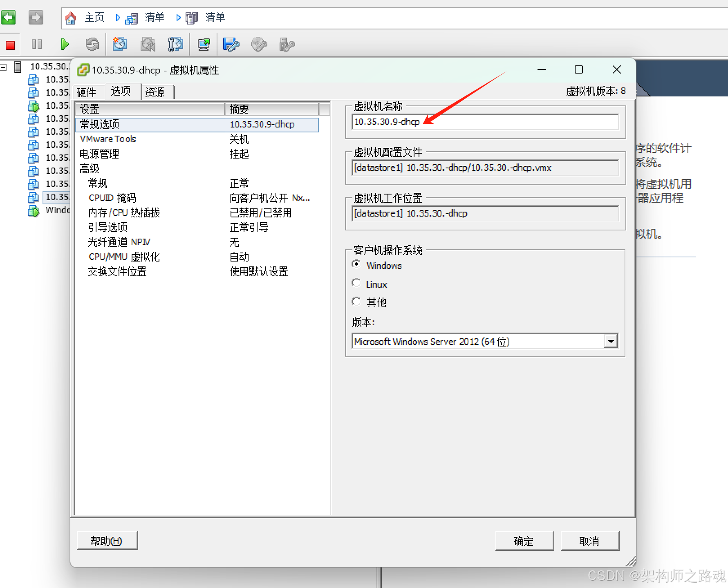The image size is (728, 588).
Task: Open the 版本 OS version dropdown
Action: point(611,341)
